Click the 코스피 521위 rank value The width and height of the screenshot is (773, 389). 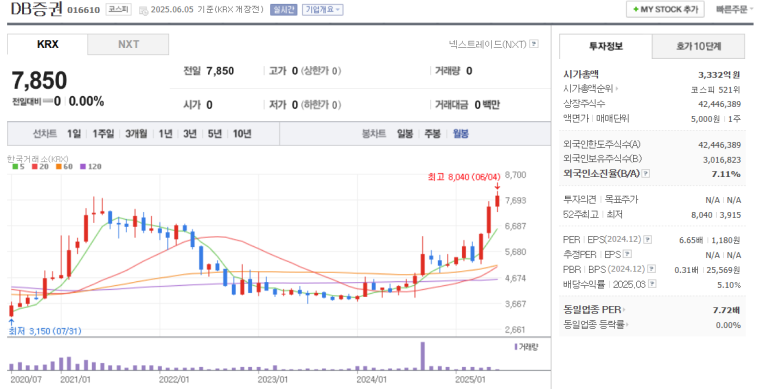pyautogui.click(x=715, y=90)
